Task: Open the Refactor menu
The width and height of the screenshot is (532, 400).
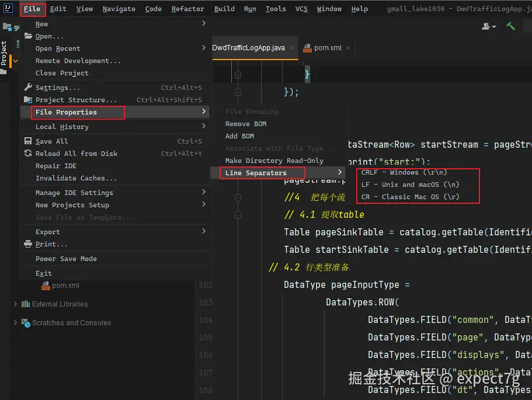Action: tap(187, 9)
